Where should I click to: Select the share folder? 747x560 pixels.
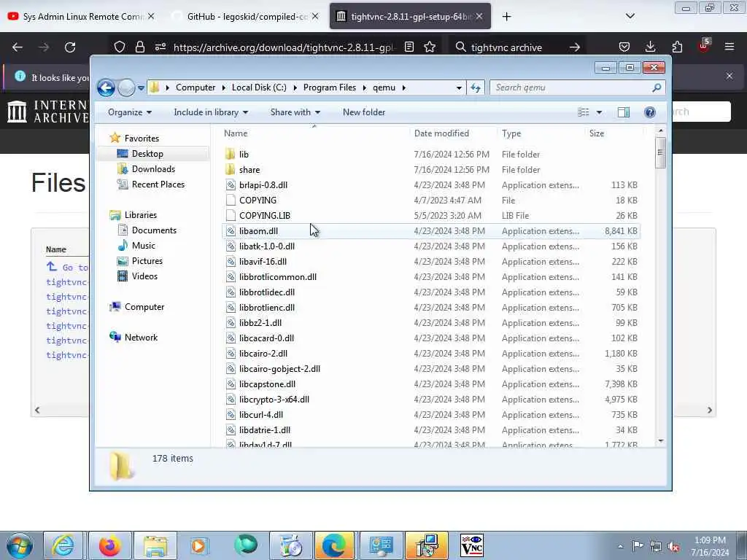pyautogui.click(x=249, y=169)
